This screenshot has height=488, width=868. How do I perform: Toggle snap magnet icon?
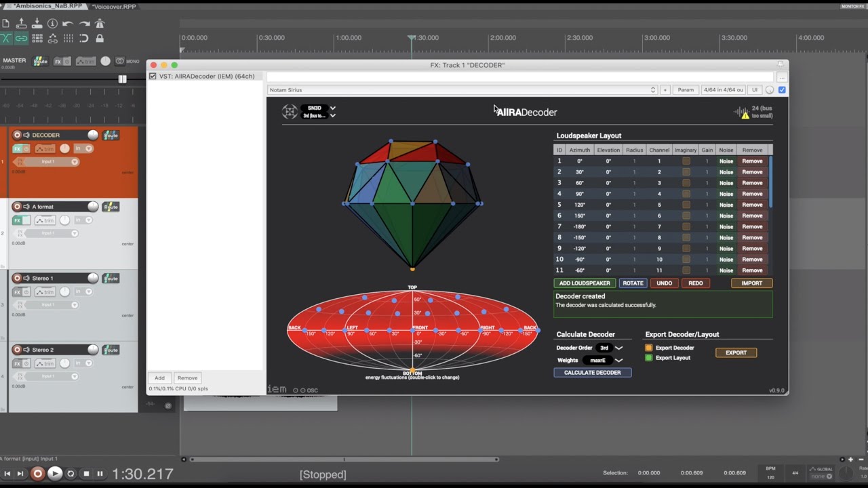pos(84,39)
